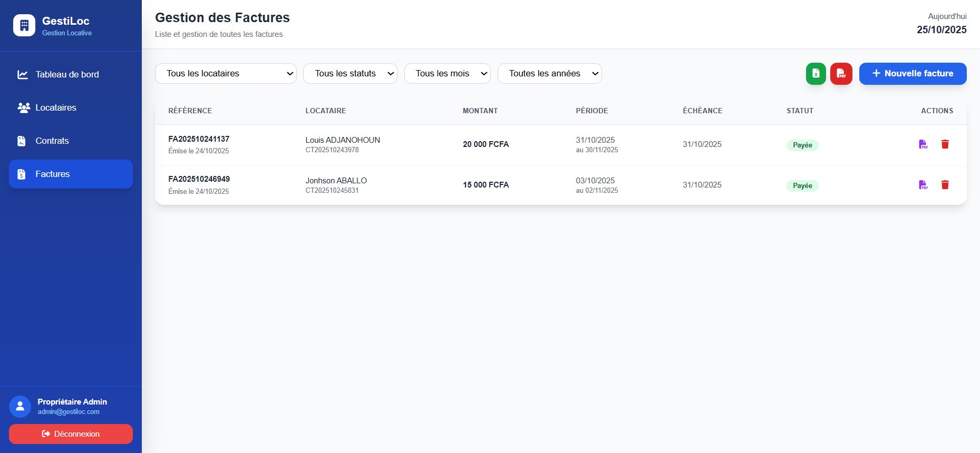Click the Payée status badge for Louis ADJANOHOUN
The width and height of the screenshot is (980, 453).
coord(802,145)
